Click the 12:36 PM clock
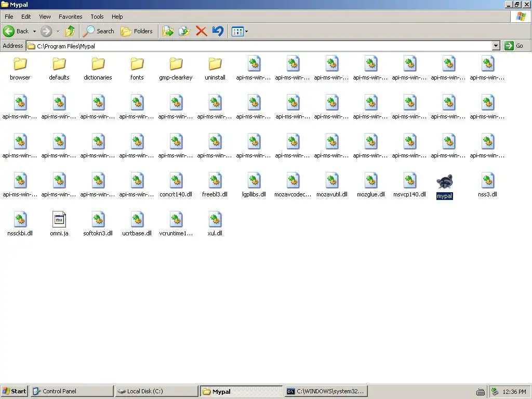 point(514,392)
